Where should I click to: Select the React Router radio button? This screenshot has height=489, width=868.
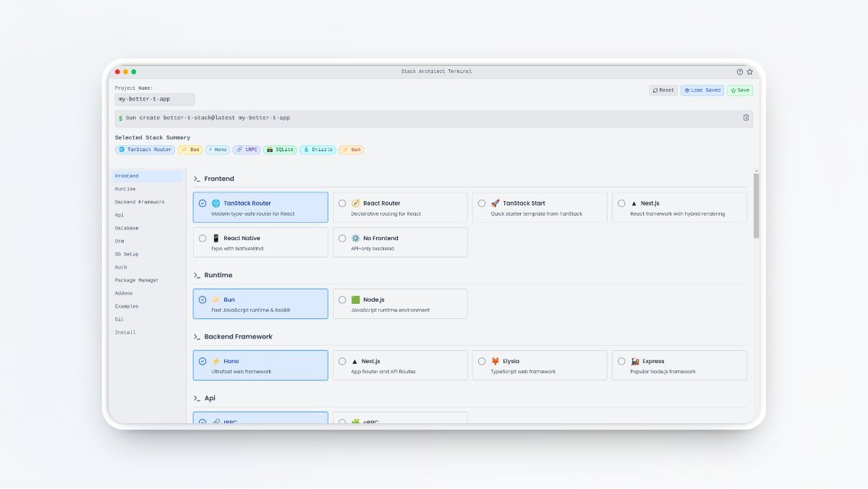coord(342,203)
